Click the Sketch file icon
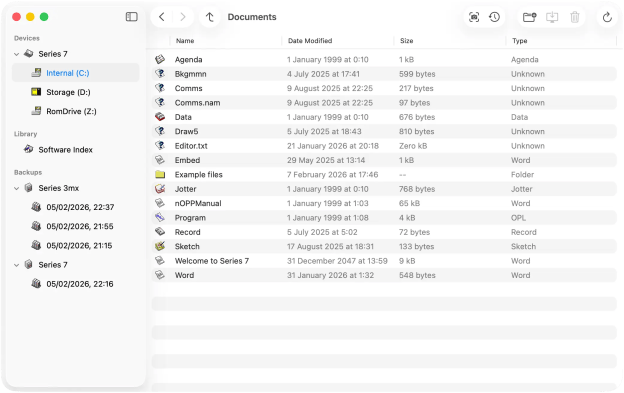624x393 pixels. point(160,246)
